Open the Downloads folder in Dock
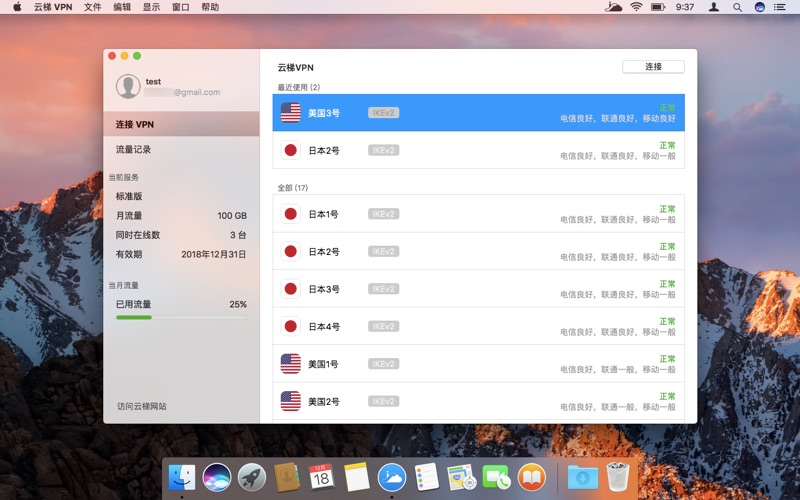800x500 pixels. coord(583,478)
